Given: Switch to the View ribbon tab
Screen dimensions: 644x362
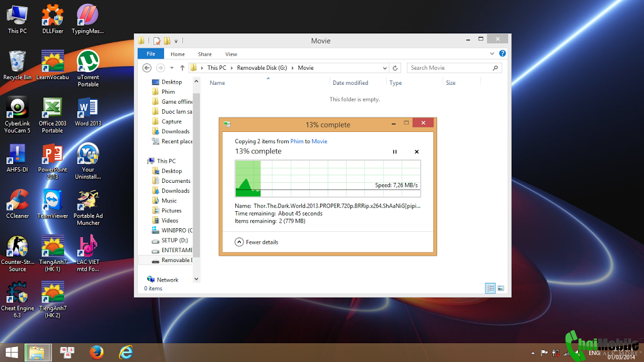Looking at the screenshot, I should [x=231, y=54].
